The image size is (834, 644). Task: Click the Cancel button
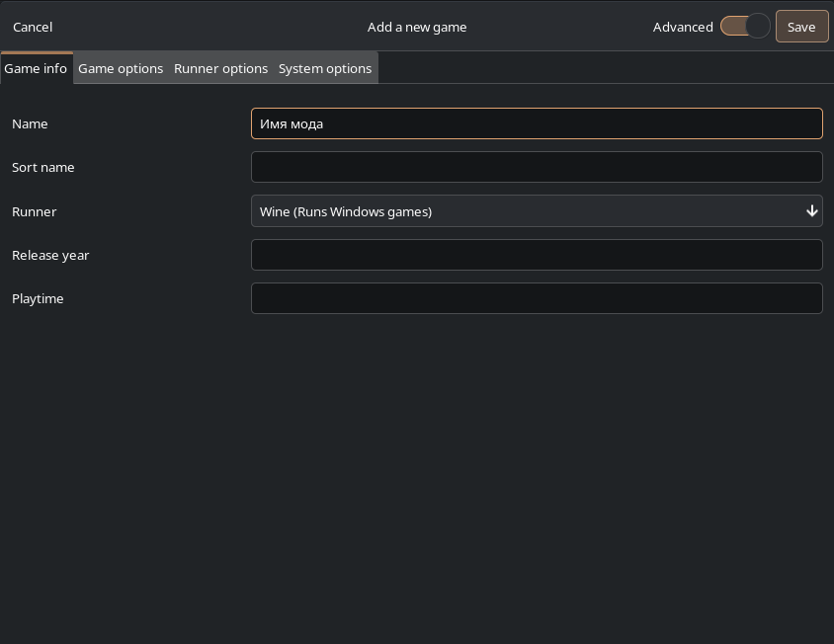point(33,27)
